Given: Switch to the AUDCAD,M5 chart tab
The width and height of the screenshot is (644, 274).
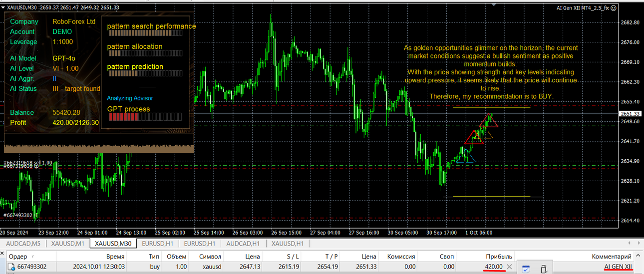Looking at the screenshot, I should pyautogui.click(x=23, y=244).
